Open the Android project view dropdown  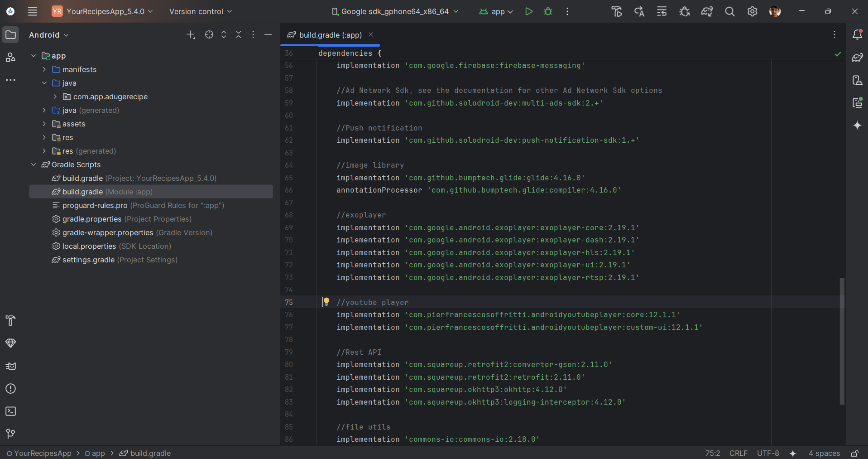[x=48, y=35]
